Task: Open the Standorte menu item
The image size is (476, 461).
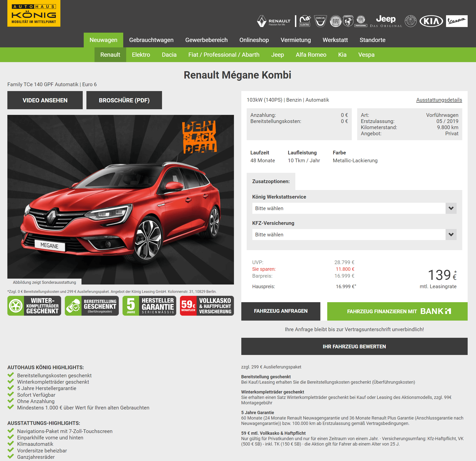Action: click(x=372, y=40)
